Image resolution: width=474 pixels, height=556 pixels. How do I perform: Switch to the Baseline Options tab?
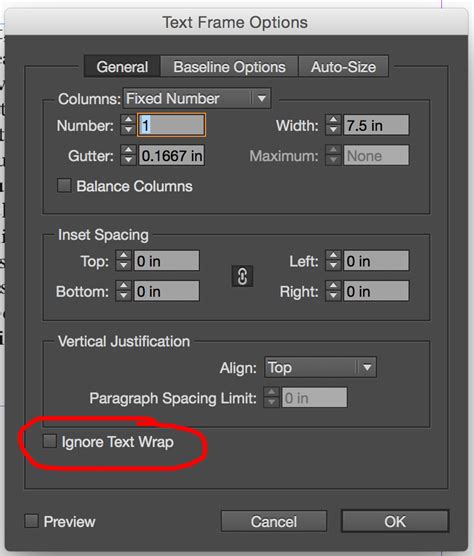point(229,67)
